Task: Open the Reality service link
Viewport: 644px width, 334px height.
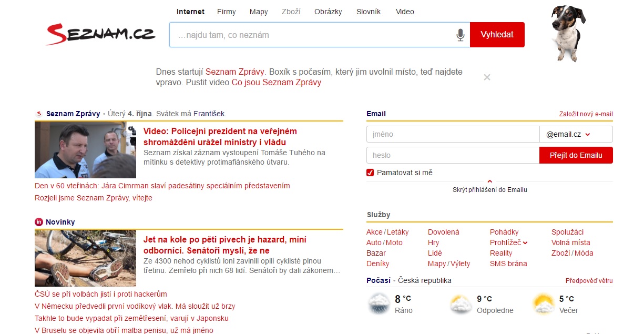Action: click(x=501, y=253)
